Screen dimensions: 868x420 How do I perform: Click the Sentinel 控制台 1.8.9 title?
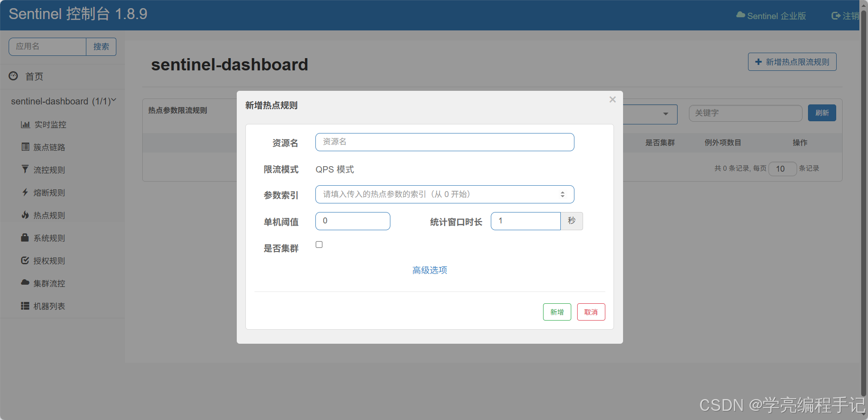tap(78, 14)
